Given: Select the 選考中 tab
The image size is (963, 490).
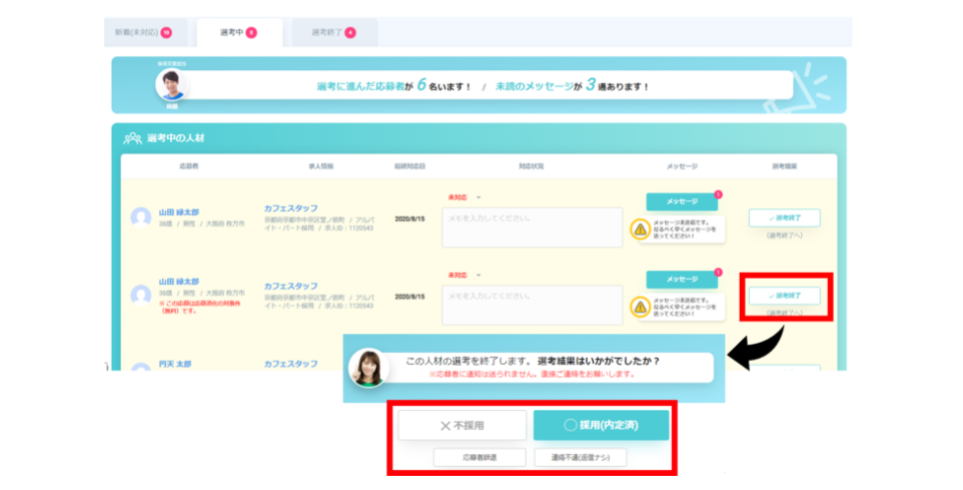Looking at the screenshot, I should coord(240,33).
